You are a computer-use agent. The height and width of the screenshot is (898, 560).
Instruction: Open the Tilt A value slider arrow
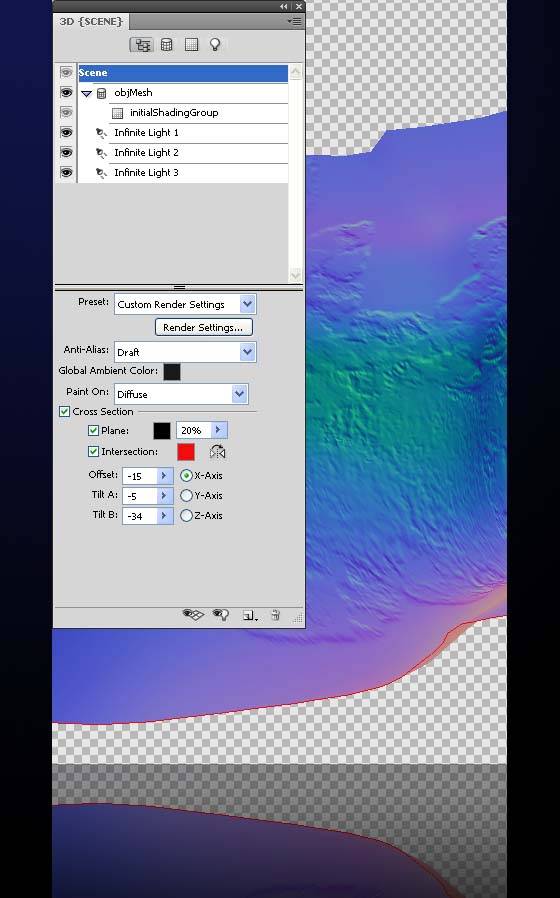(x=164, y=495)
